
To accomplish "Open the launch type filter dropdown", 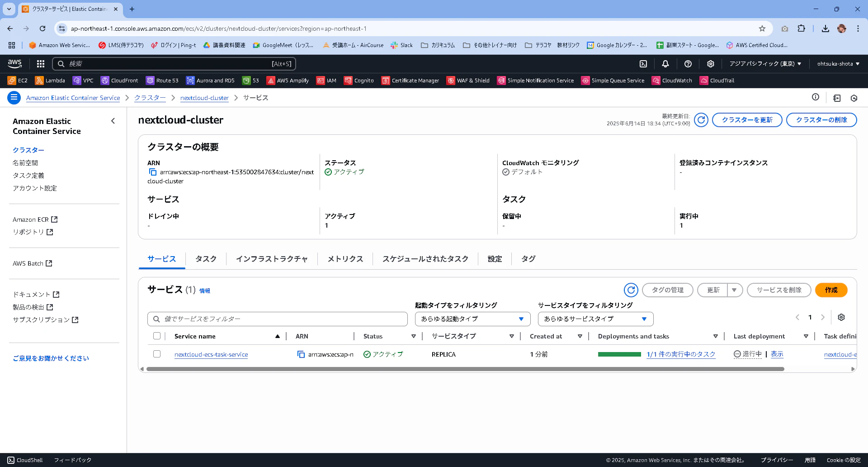I will pyautogui.click(x=472, y=319).
